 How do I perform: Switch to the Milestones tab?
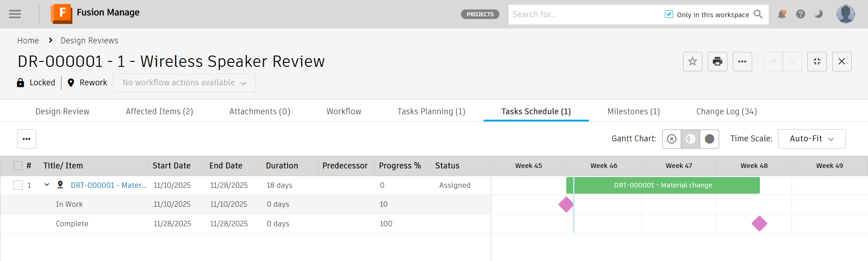click(x=633, y=111)
